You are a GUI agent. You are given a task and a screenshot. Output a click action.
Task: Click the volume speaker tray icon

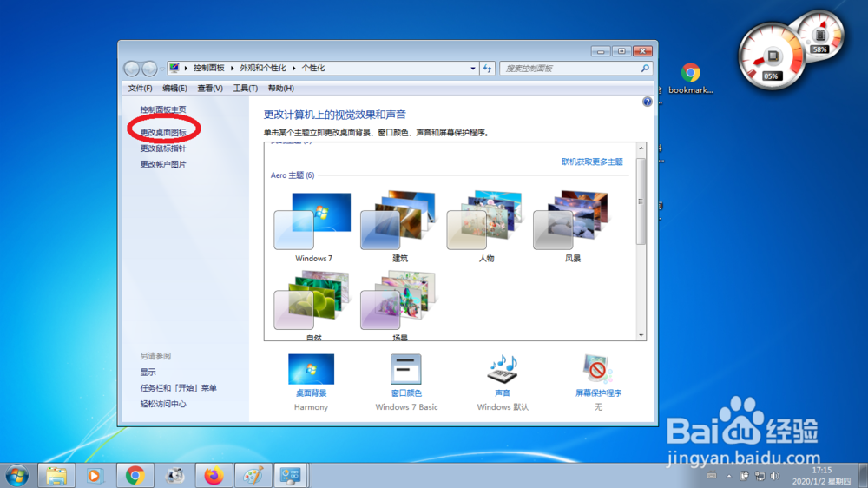774,476
